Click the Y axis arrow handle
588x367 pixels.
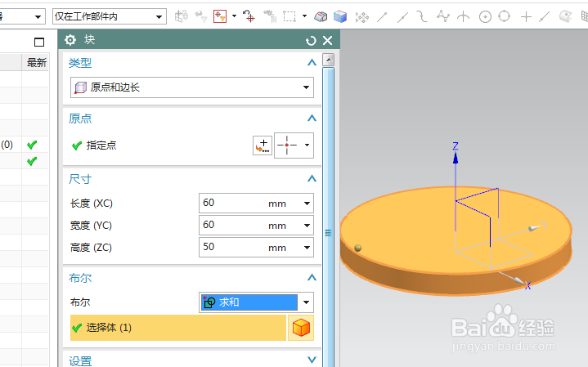(x=533, y=228)
